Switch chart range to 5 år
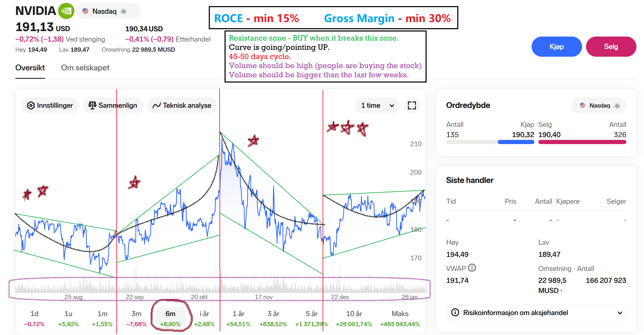Viewport: 644px width, 335px height. [x=311, y=318]
